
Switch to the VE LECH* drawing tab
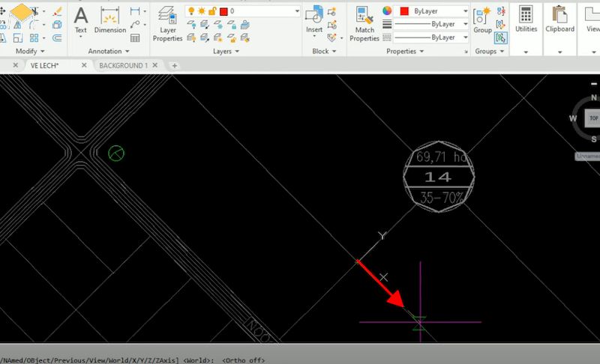[45, 66]
